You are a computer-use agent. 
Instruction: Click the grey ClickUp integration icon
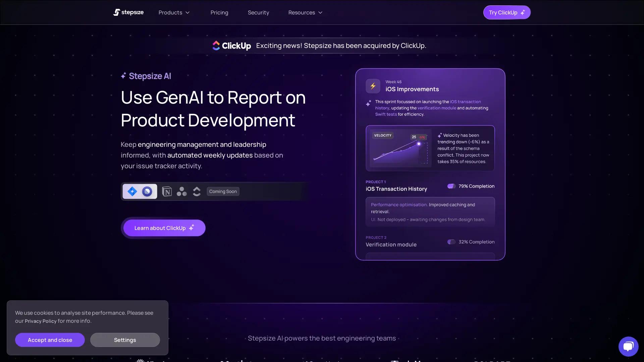pos(197,191)
